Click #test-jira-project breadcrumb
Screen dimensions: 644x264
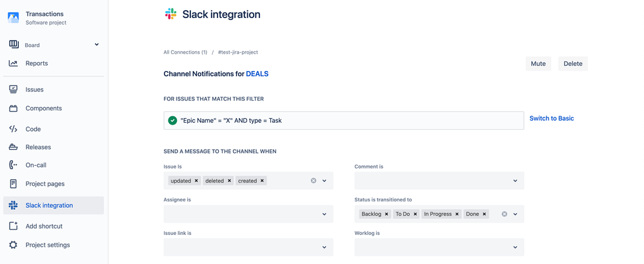pos(238,52)
